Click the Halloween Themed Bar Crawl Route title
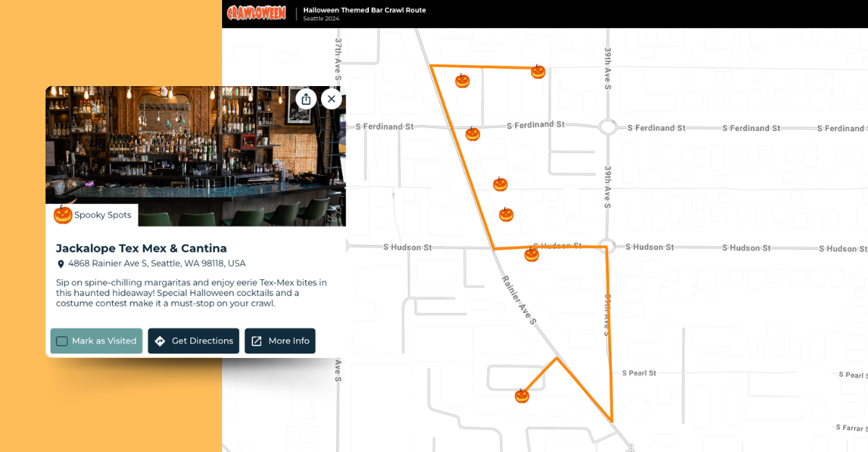Viewport: 868px width, 452px height. pyautogui.click(x=365, y=9)
